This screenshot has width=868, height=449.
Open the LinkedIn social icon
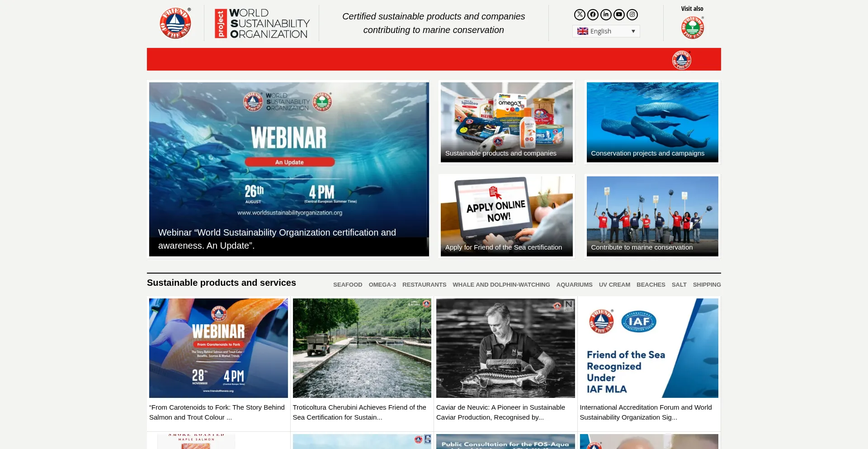tap(606, 14)
